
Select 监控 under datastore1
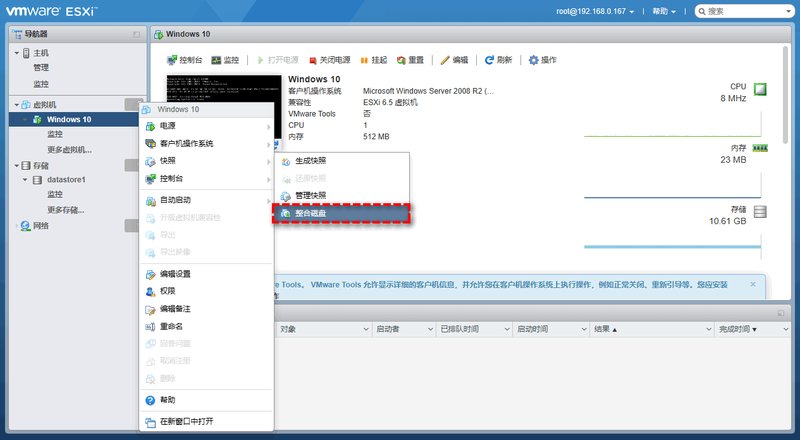point(55,194)
